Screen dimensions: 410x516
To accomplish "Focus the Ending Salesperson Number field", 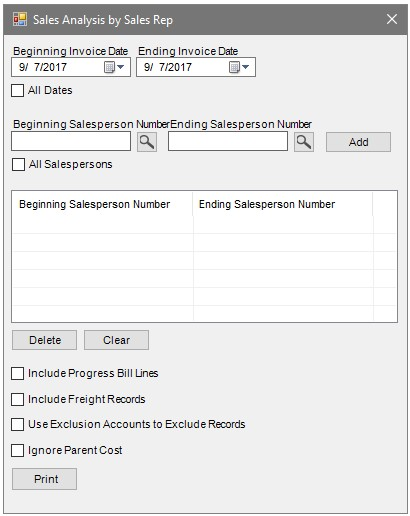I will 228,141.
